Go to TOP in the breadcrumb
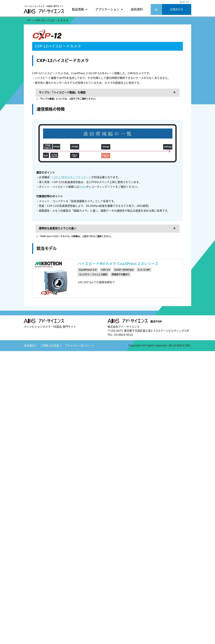The height and width of the screenshot is (644, 215). (28, 21)
